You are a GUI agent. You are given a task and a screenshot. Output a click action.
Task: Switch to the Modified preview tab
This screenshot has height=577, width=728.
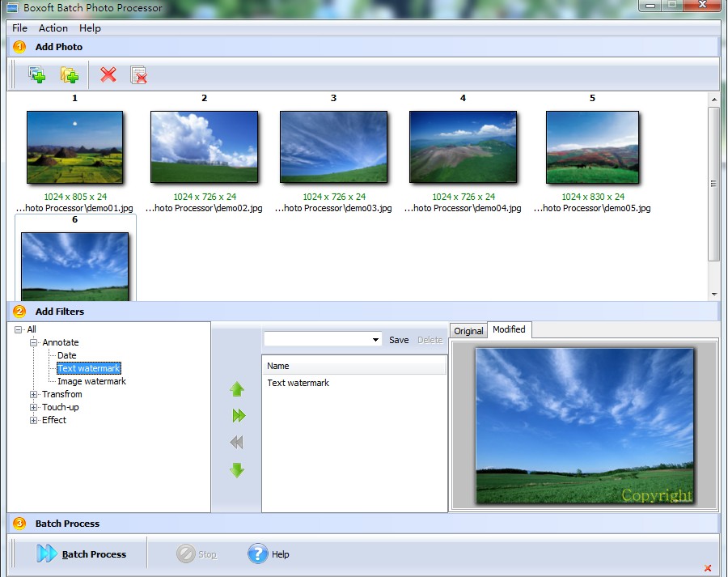pos(509,329)
